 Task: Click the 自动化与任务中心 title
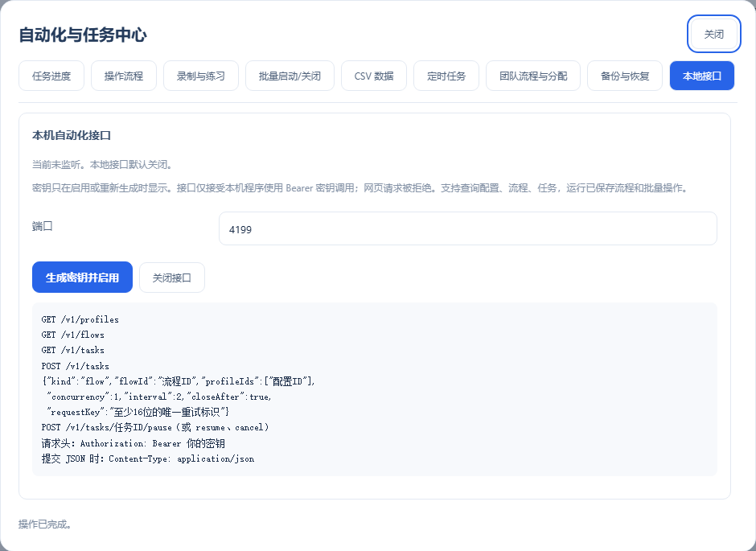83,35
